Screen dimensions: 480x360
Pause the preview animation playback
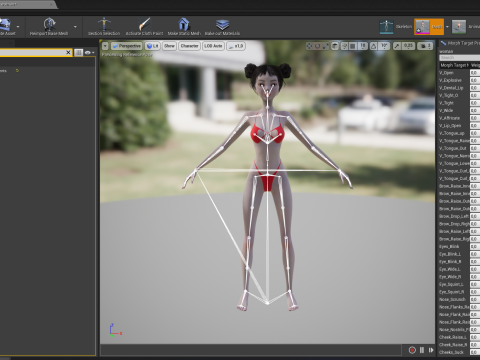click(422, 350)
